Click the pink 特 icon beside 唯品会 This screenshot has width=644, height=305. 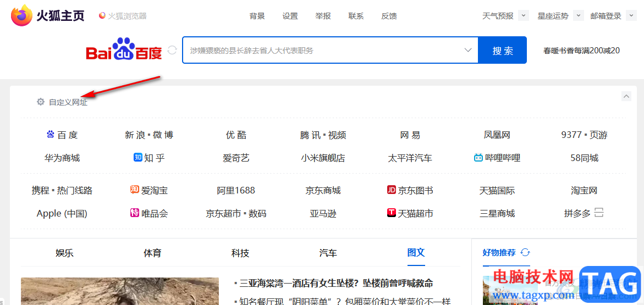tap(134, 213)
